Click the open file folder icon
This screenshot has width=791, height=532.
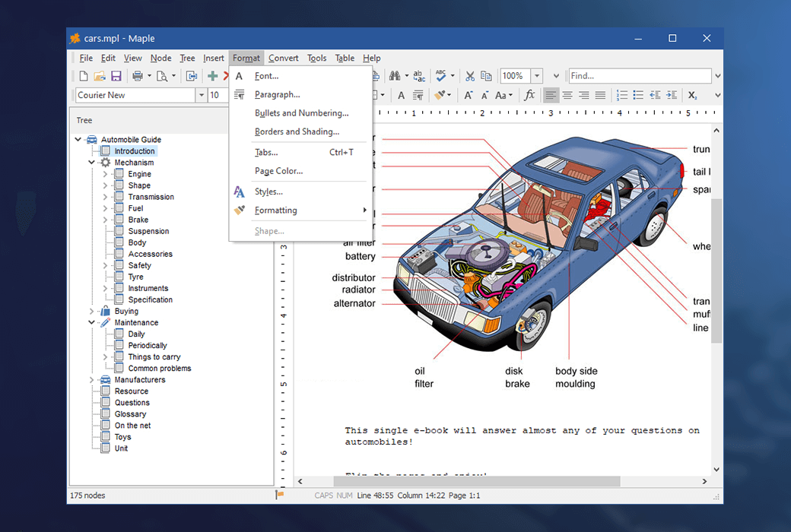[100, 76]
